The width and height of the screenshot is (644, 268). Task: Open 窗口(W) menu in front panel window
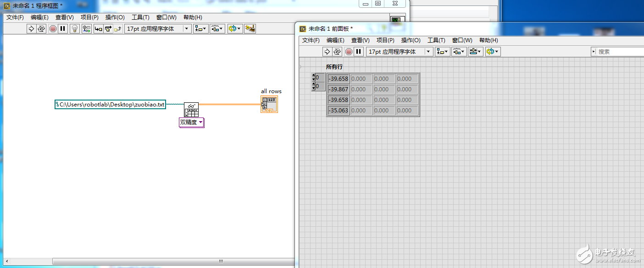pyautogui.click(x=462, y=40)
